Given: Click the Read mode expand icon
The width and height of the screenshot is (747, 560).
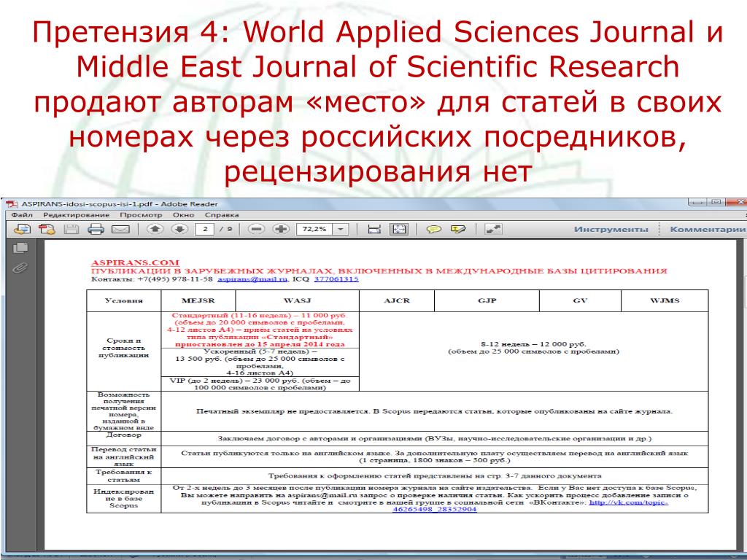Looking at the screenshot, I should [x=493, y=229].
